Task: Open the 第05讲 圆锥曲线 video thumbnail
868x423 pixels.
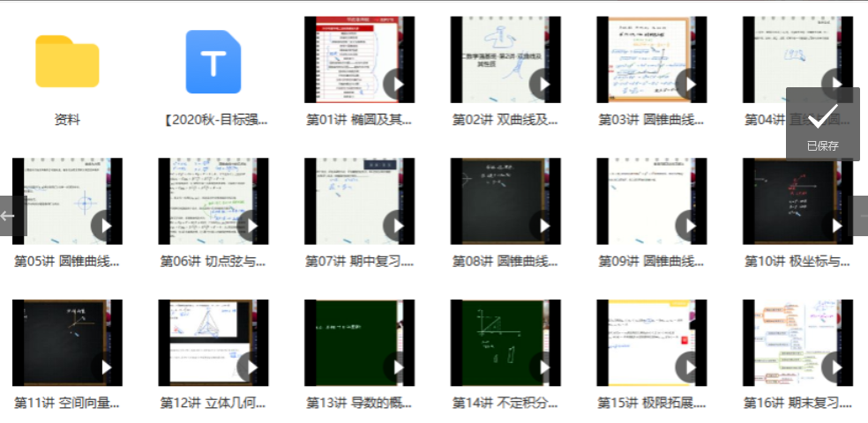Action: pyautogui.click(x=67, y=201)
